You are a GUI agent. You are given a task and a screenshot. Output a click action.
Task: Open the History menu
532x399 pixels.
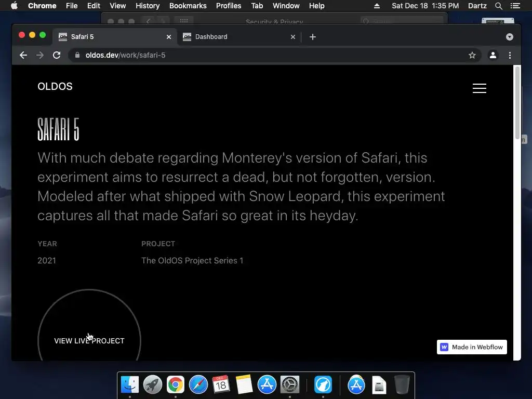(x=148, y=6)
